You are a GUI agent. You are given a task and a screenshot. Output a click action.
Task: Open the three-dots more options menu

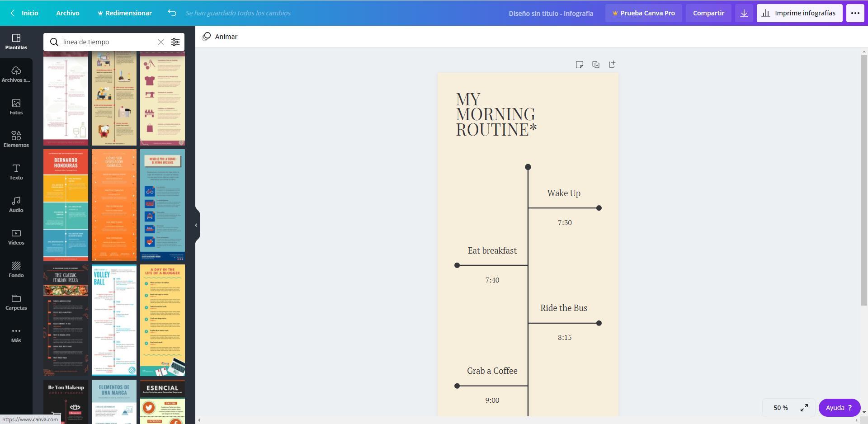855,13
